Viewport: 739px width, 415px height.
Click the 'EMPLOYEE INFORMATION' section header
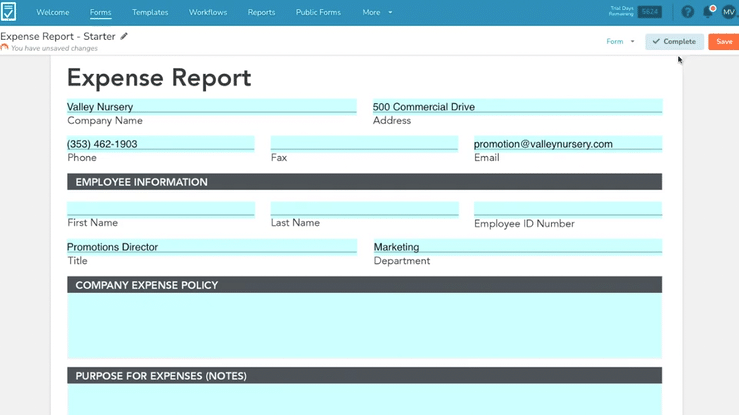364,182
